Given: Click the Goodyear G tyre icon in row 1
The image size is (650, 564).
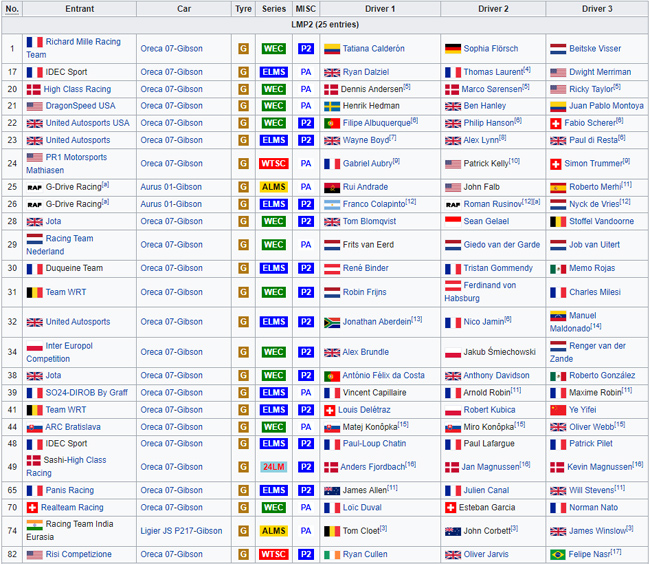Looking at the screenshot, I should (243, 49).
